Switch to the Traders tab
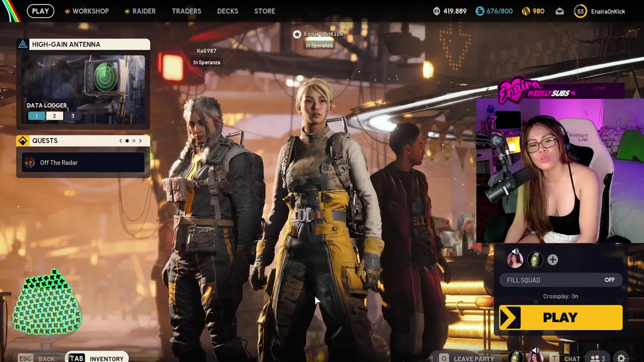Viewport: 644px width, 362px height. (186, 11)
